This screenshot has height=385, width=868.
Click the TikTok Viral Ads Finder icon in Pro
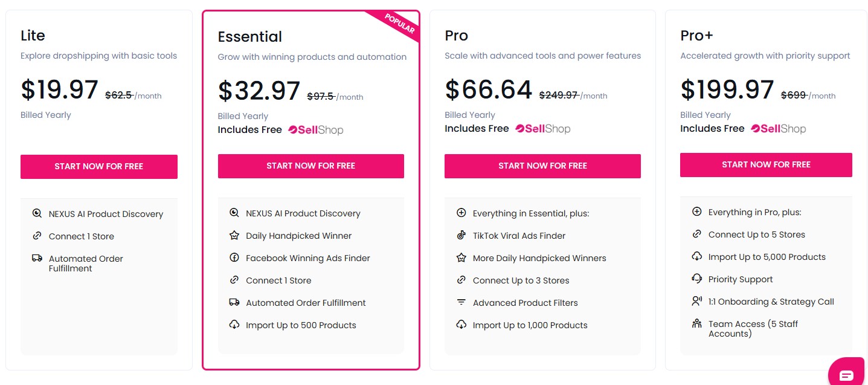461,235
